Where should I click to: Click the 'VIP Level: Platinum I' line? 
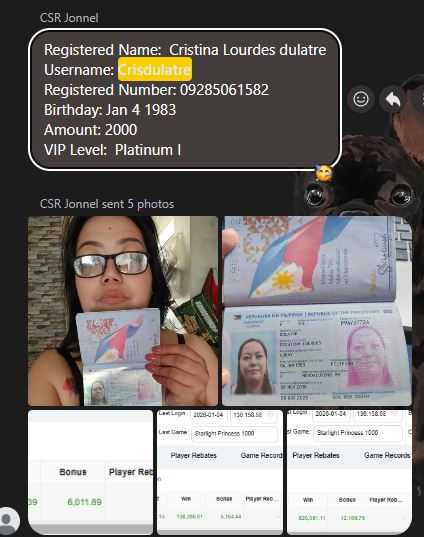coord(113,150)
